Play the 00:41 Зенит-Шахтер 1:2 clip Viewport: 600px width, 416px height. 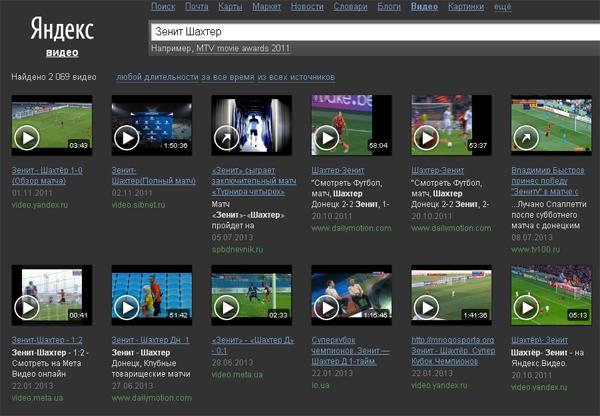pyautogui.click(x=27, y=306)
